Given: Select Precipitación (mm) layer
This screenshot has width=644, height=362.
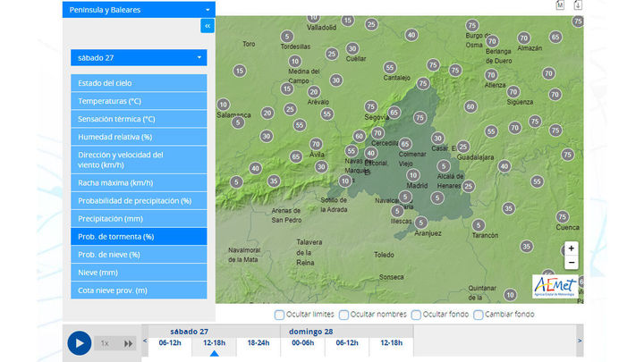Looking at the screenshot, I should [x=139, y=219].
